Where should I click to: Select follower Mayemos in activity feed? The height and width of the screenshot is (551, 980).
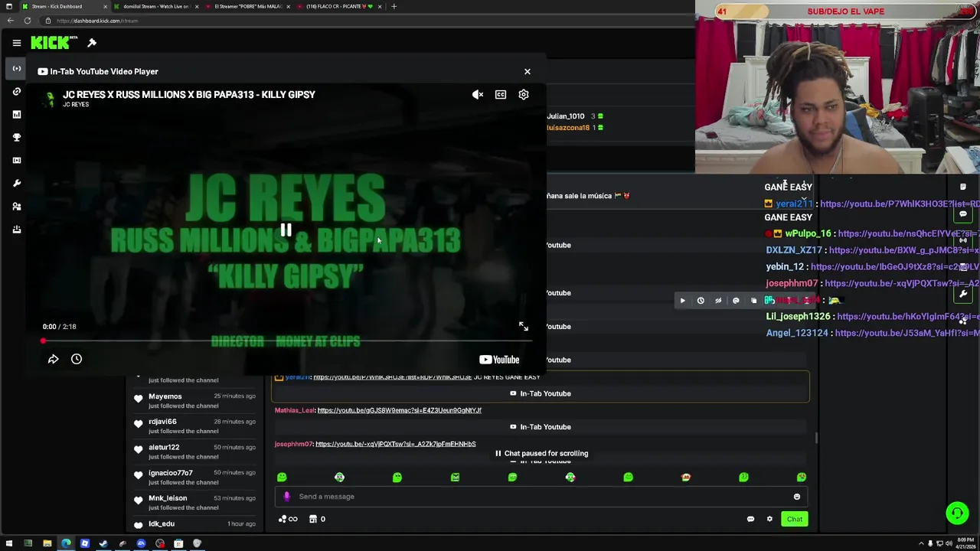point(165,396)
